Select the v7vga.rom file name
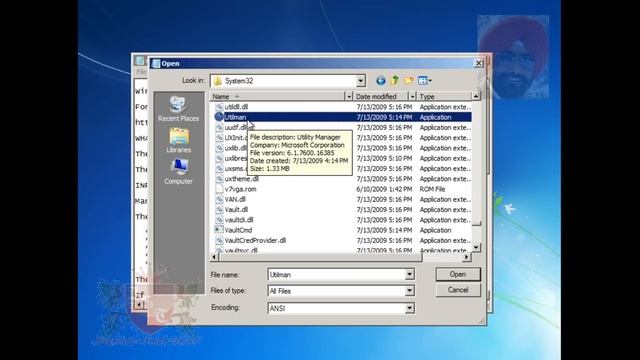Screen dimensions: 640x360 (240, 189)
